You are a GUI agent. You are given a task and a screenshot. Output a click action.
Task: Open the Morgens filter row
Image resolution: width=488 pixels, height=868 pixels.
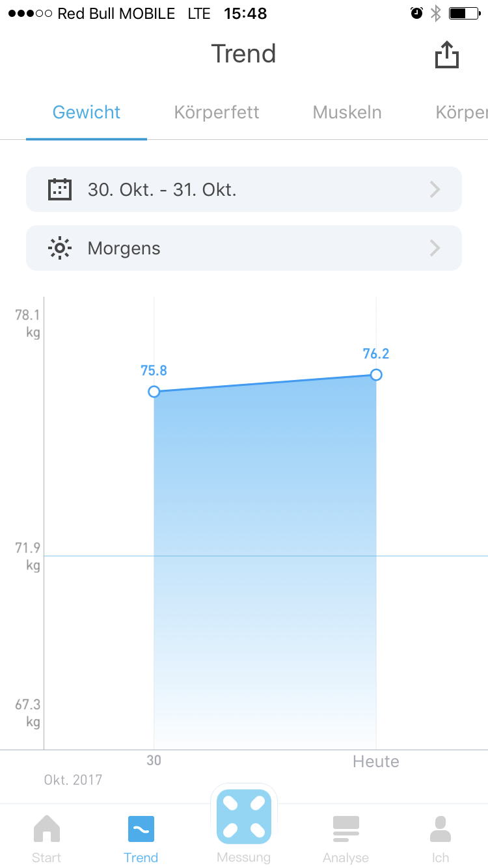click(244, 248)
